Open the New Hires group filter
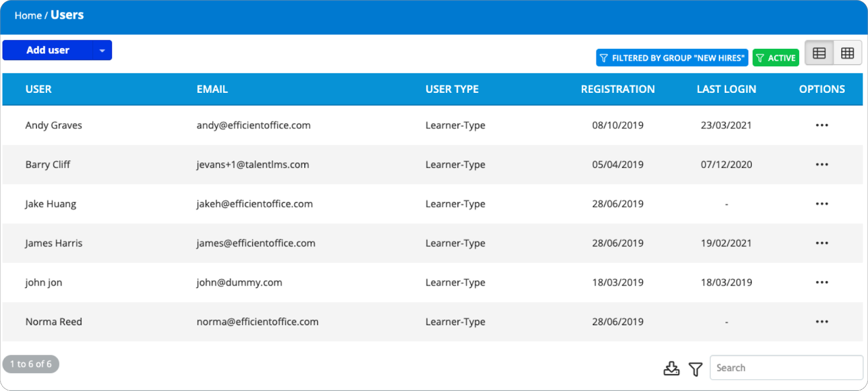The image size is (868, 391). 672,58
